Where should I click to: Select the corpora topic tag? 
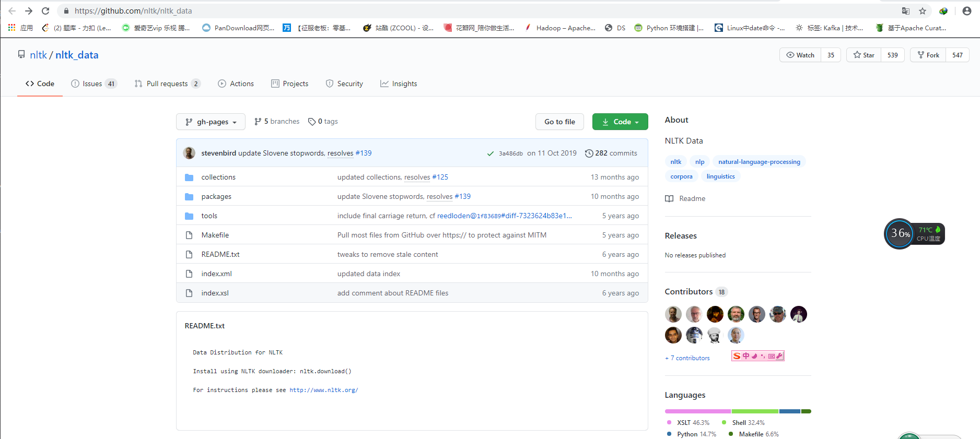tap(681, 176)
